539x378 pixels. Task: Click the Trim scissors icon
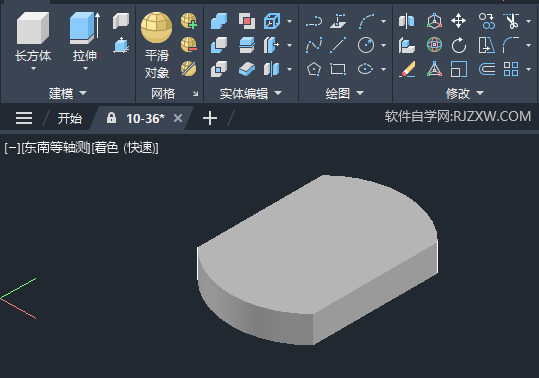(x=512, y=21)
